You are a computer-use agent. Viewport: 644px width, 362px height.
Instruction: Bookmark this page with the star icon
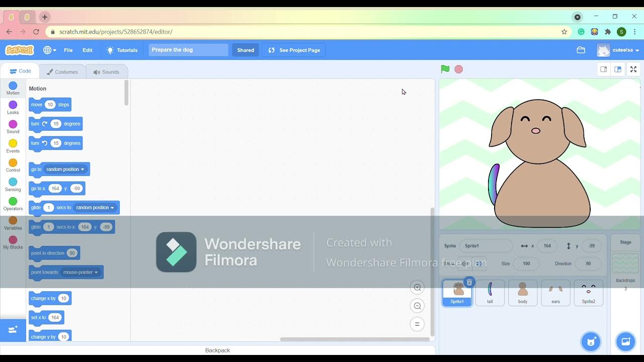pyautogui.click(x=564, y=32)
